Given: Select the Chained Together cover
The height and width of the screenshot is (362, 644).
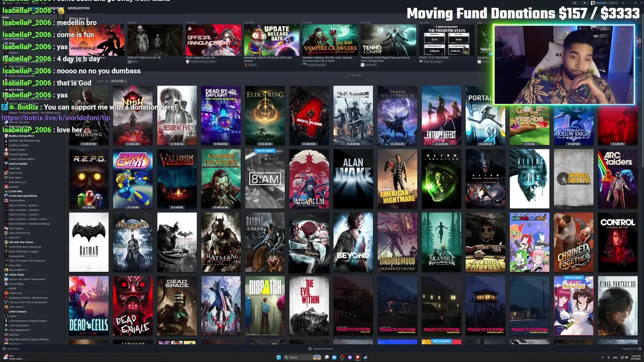Looking at the screenshot, I should coord(574,242).
